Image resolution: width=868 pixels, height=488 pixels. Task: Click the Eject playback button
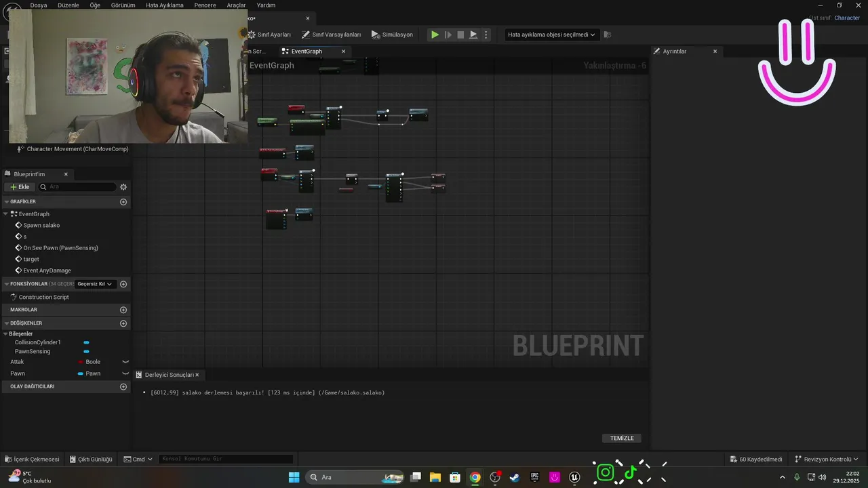[473, 35]
